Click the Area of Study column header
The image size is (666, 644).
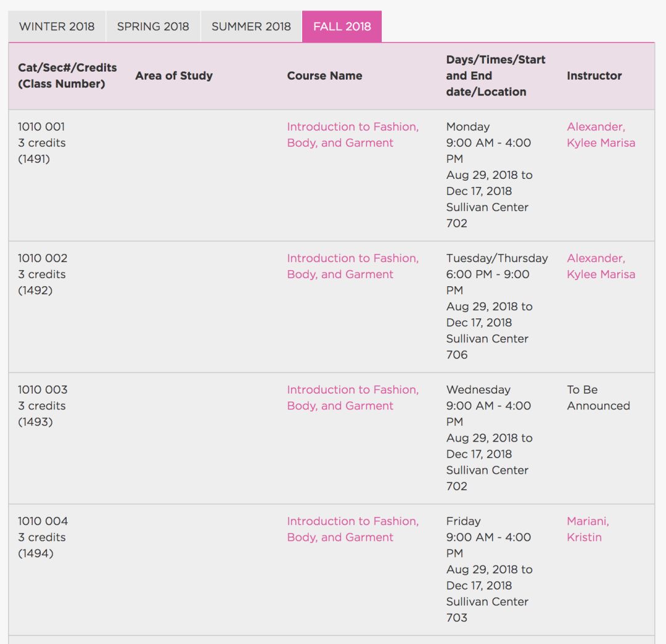tap(174, 76)
